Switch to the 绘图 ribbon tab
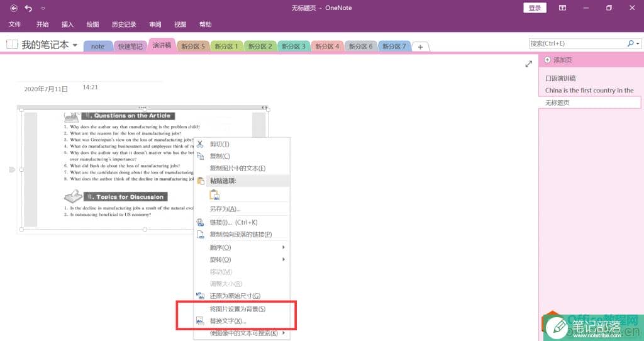The image size is (644, 341). coord(92,25)
